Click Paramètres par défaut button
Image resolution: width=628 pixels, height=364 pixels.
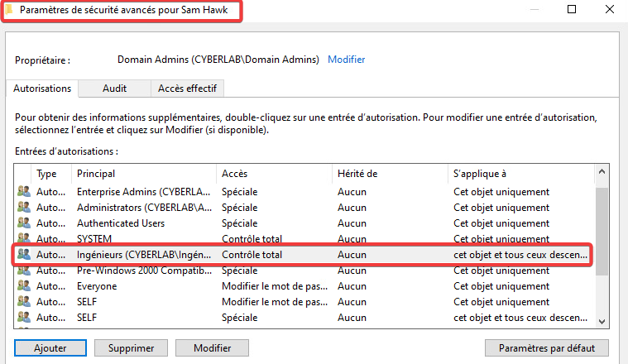[x=546, y=348]
